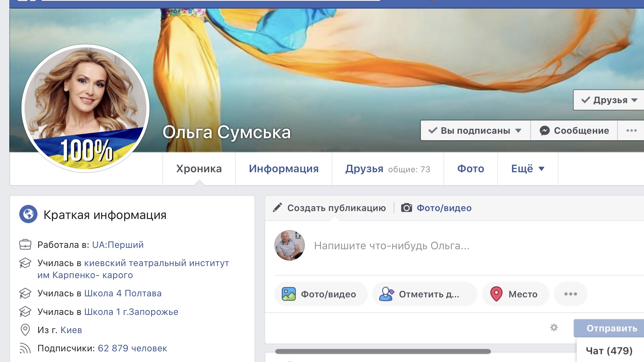
Task: Open the Информация tab
Action: coord(283,169)
